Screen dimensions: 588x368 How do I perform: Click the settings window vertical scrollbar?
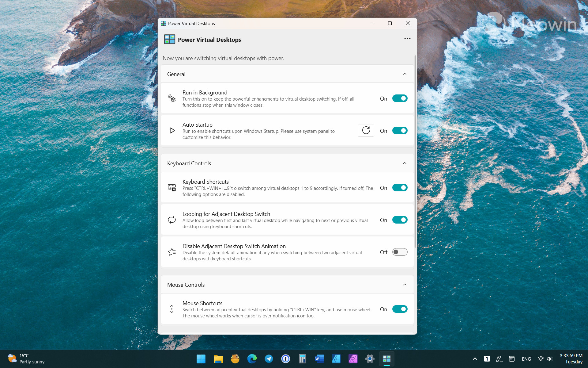point(415,151)
